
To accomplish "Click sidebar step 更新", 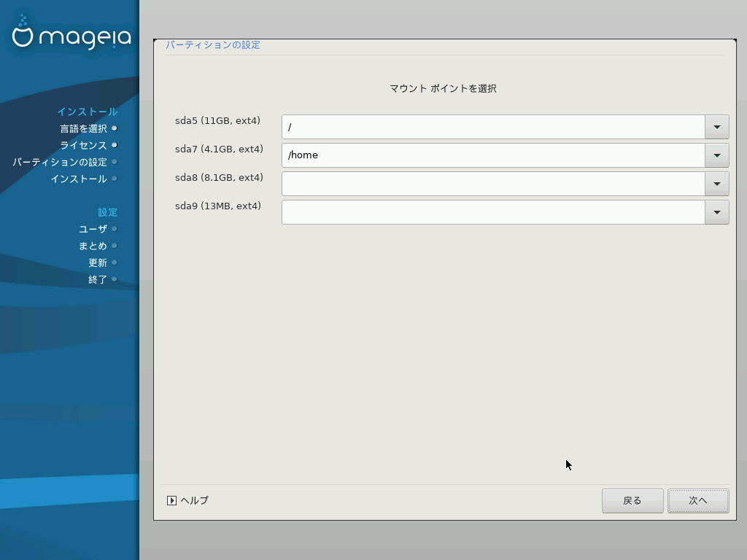I will point(98,262).
